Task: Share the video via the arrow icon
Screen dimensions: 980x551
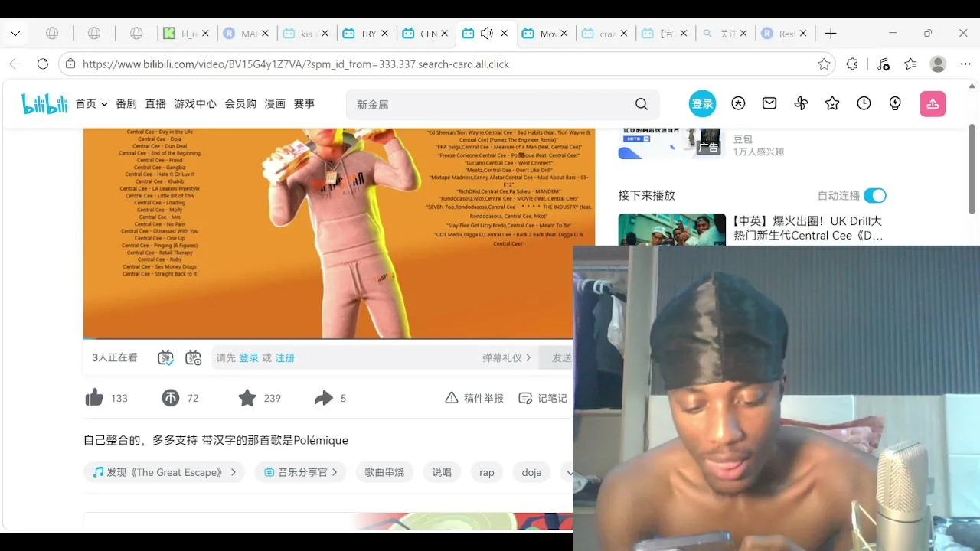Action: click(324, 398)
